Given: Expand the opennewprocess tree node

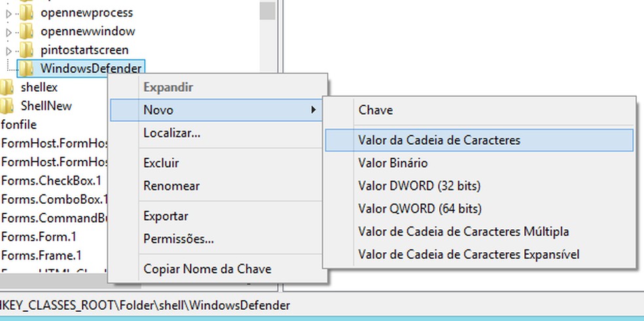Looking at the screenshot, I should 9,12.
